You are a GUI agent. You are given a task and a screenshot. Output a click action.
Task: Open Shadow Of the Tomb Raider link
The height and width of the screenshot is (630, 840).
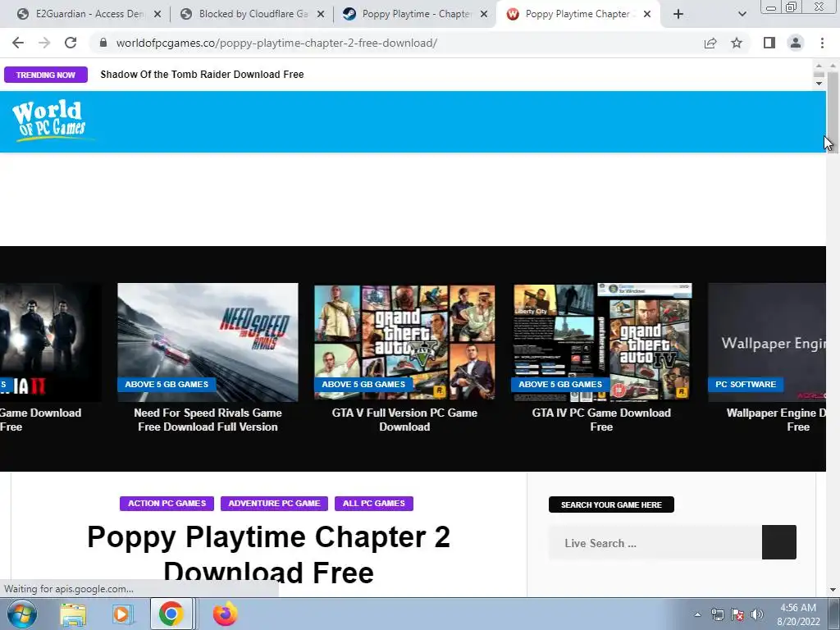point(202,75)
